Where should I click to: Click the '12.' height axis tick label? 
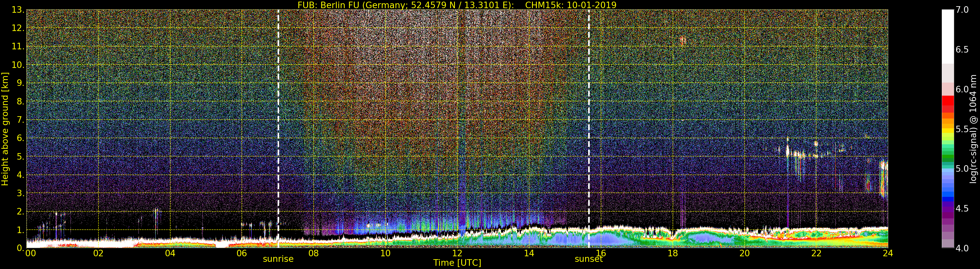pos(18,28)
